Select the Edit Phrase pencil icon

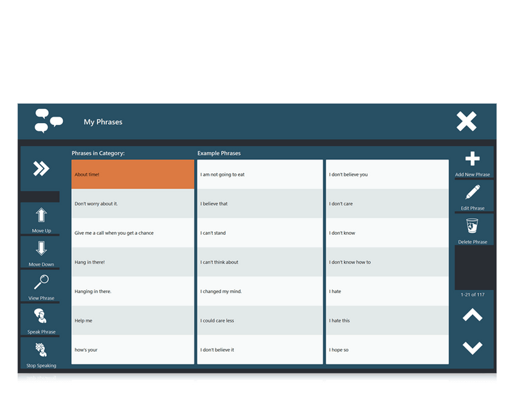(x=473, y=192)
